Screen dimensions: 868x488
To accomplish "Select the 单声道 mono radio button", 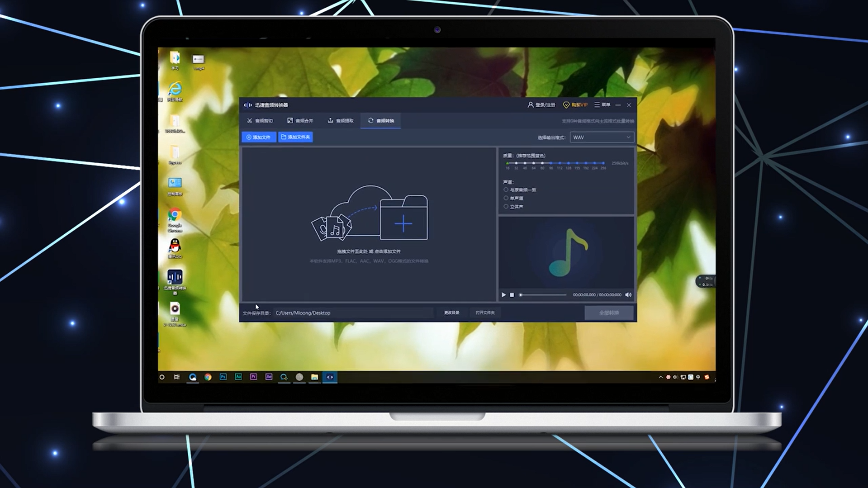I will [x=506, y=198].
